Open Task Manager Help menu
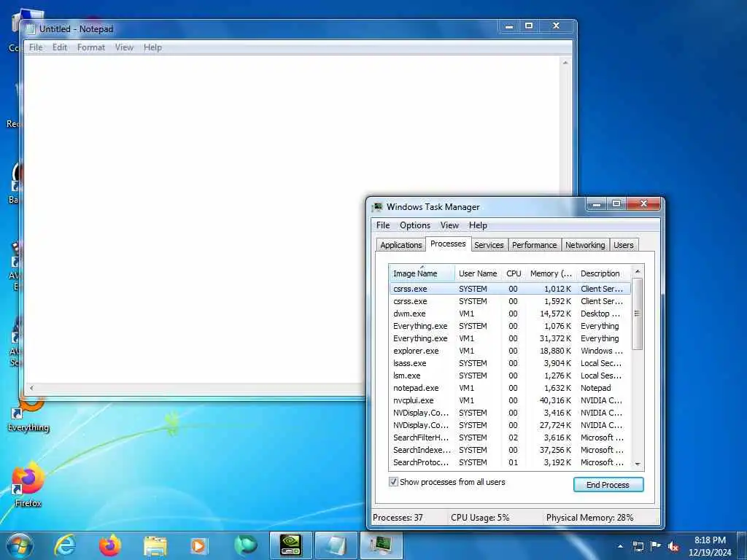This screenshot has height=560, width=747. pos(478,225)
